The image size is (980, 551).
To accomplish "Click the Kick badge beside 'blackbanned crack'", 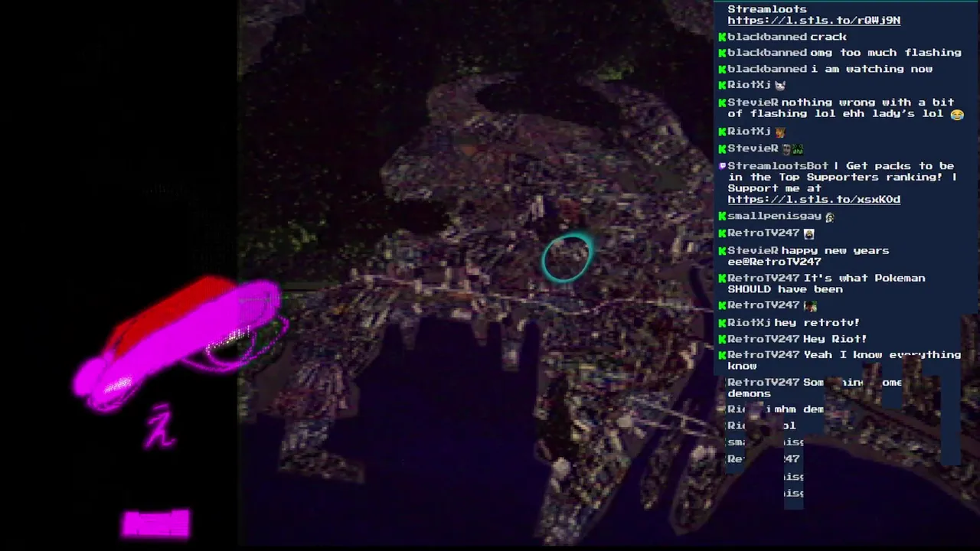I will (x=721, y=37).
